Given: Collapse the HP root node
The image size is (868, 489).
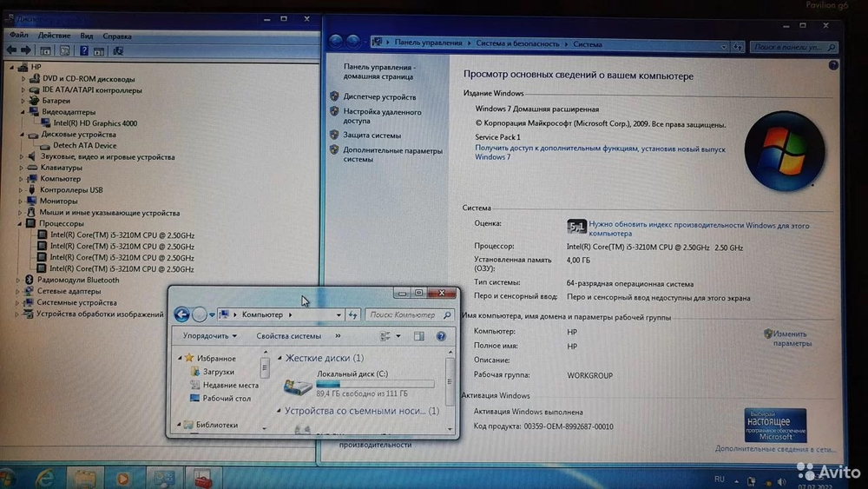Looking at the screenshot, I should (x=12, y=67).
